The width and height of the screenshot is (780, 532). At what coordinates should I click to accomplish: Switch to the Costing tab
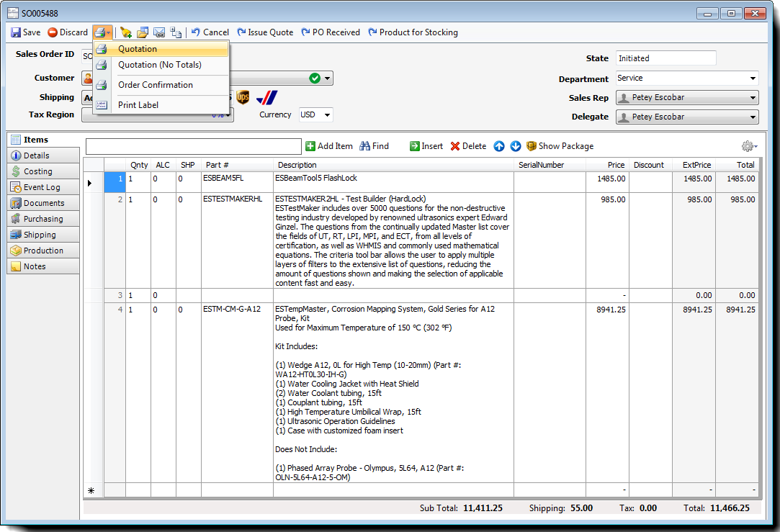(43, 171)
